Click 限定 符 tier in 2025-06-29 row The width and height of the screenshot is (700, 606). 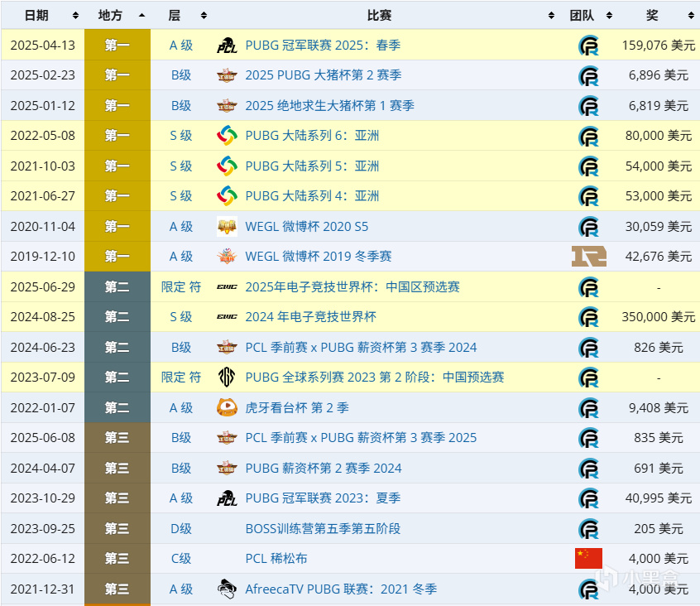click(x=181, y=286)
